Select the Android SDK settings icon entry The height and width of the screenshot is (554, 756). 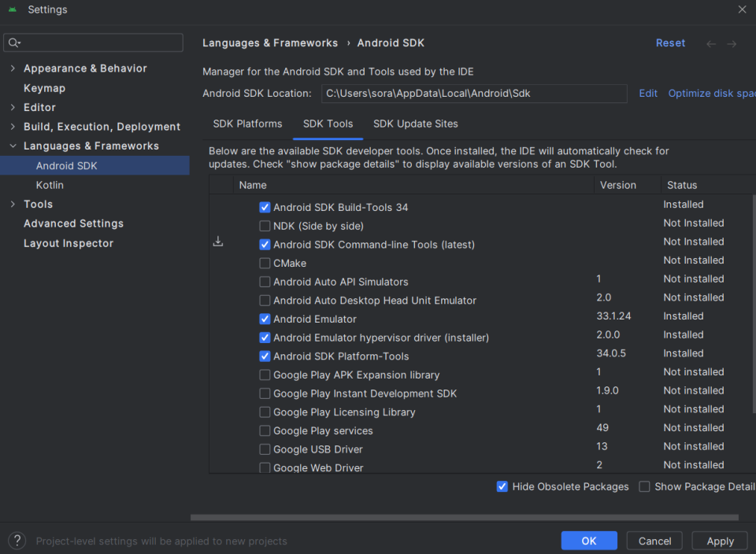click(x=69, y=165)
